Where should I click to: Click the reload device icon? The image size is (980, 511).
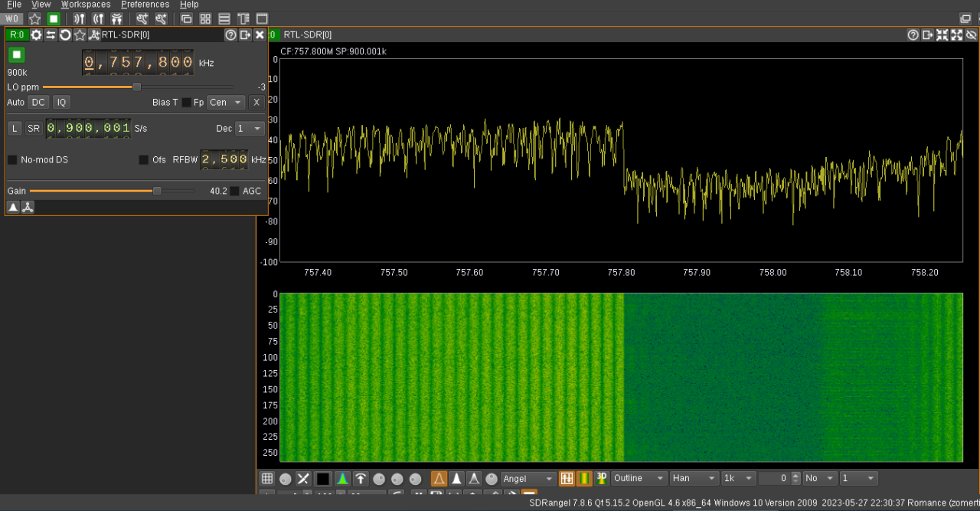(66, 34)
